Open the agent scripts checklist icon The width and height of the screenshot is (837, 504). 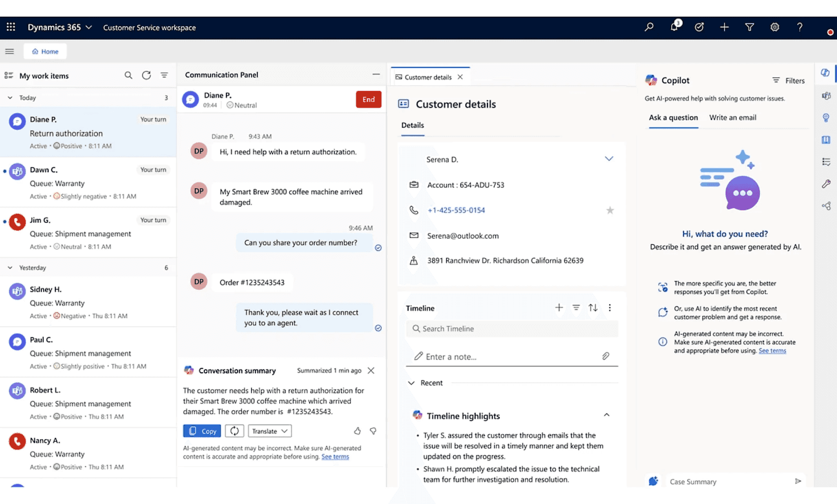click(x=825, y=162)
